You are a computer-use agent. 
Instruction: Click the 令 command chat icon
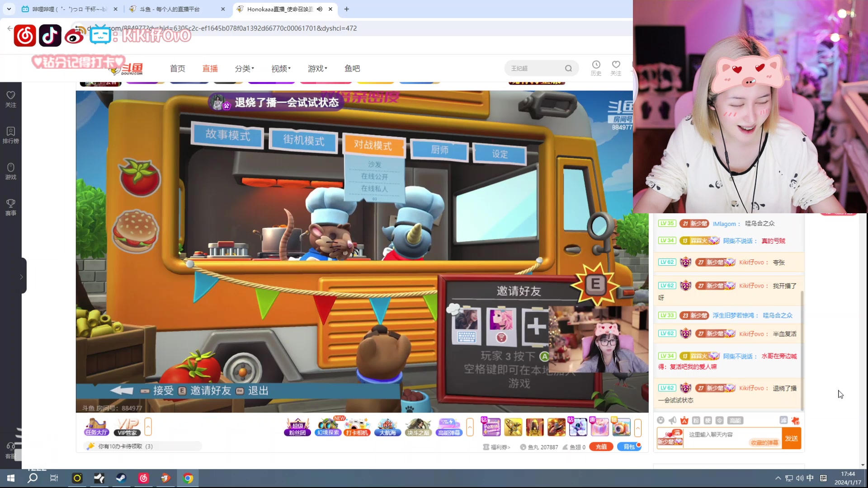[x=719, y=420]
